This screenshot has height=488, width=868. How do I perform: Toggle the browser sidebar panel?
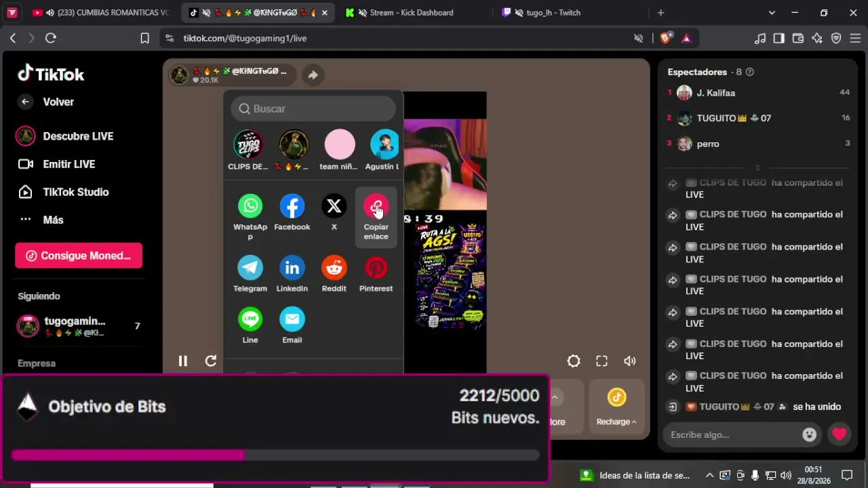[779, 39]
